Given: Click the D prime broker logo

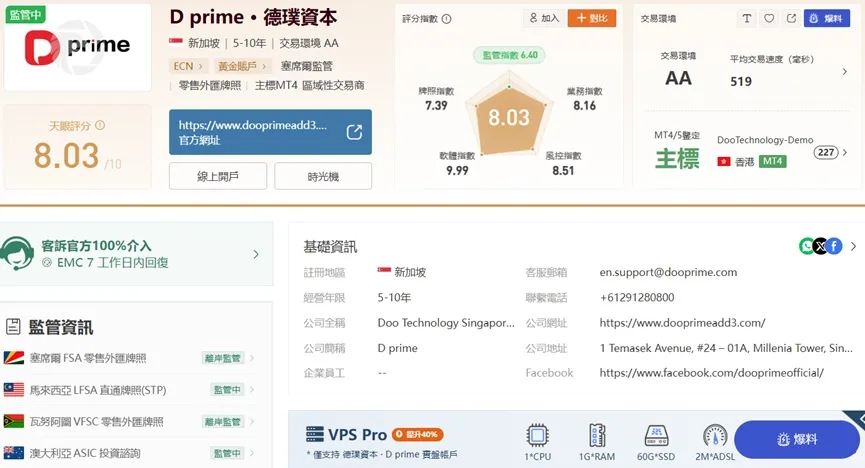Looking at the screenshot, I should point(77,47).
